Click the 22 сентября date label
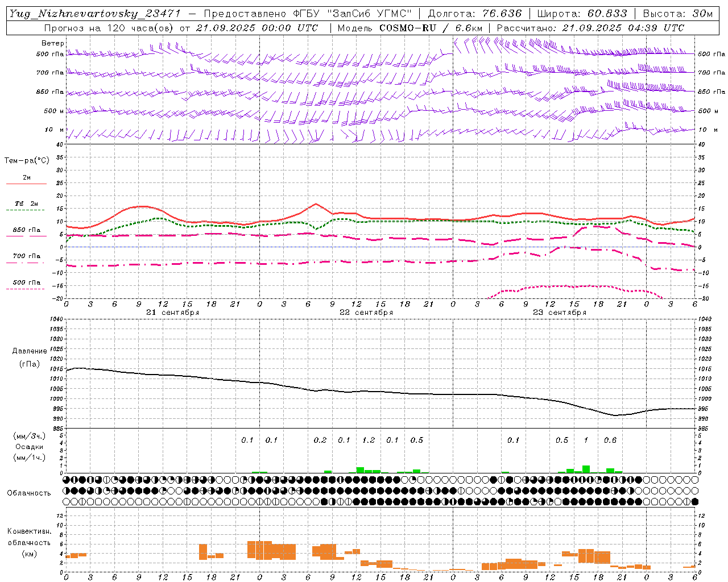The image size is (728, 582). pyautogui.click(x=366, y=313)
